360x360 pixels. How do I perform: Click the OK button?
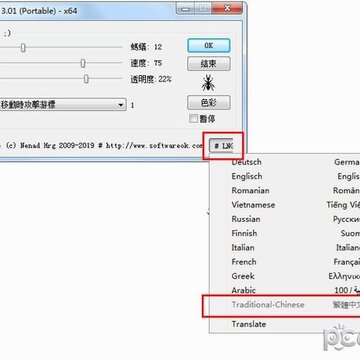pyautogui.click(x=209, y=46)
